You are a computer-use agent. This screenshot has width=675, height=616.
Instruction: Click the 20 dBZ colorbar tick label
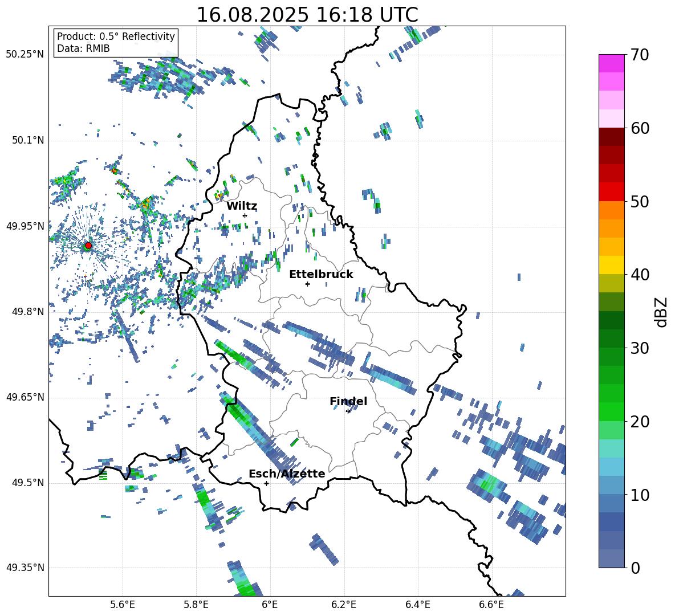pyautogui.click(x=640, y=422)
